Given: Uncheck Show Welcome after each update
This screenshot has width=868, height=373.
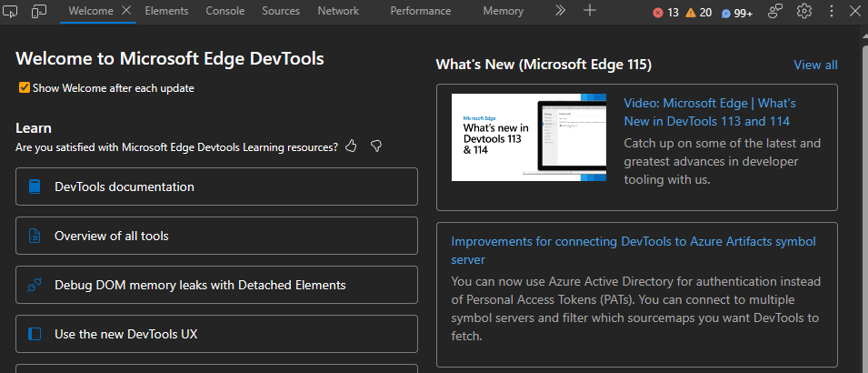Looking at the screenshot, I should click(24, 88).
